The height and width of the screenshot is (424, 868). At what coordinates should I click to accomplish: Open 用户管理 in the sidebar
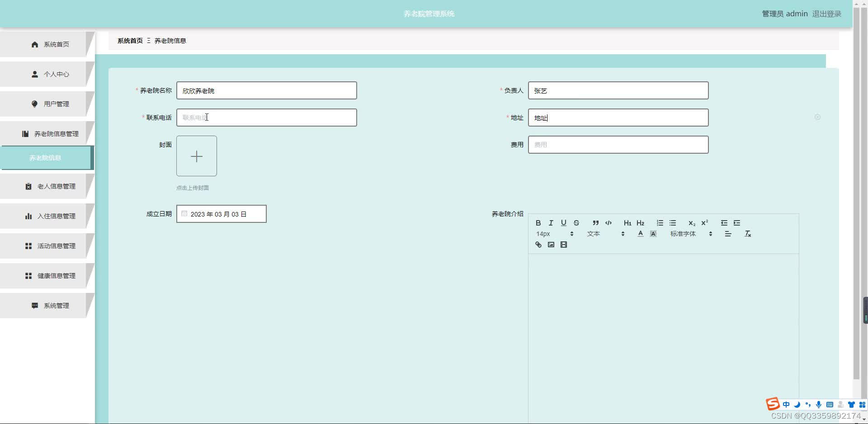(x=47, y=104)
